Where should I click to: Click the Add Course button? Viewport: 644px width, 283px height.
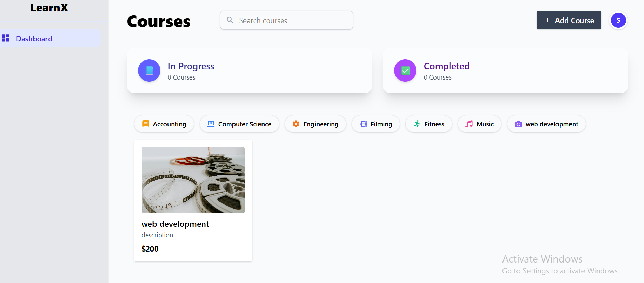569,20
